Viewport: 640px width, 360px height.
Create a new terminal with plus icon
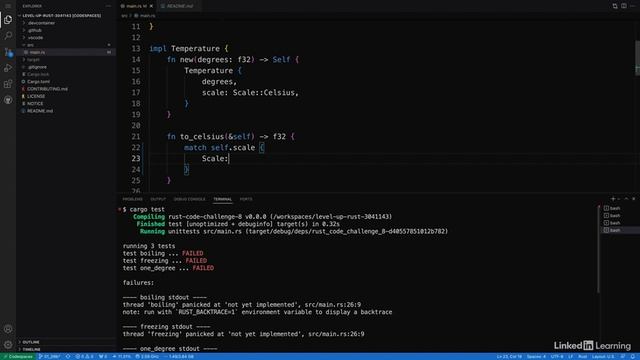click(x=613, y=199)
